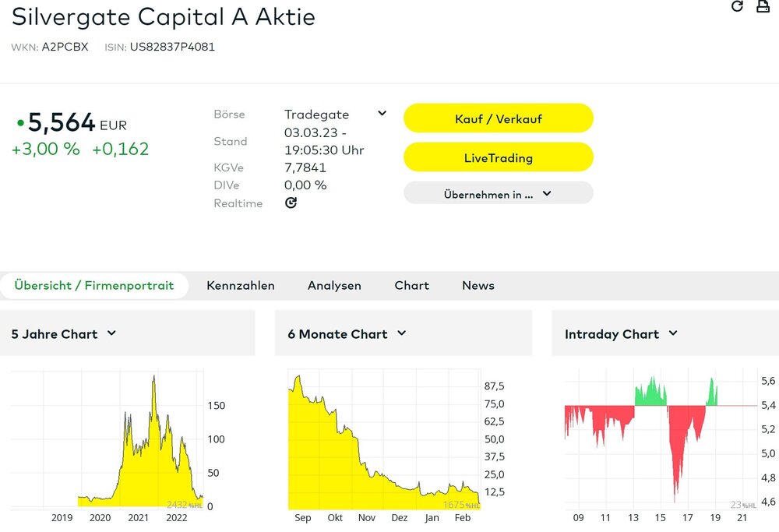779x532 pixels.
Task: Click the WKN value A2PCBX
Action: coord(65,48)
